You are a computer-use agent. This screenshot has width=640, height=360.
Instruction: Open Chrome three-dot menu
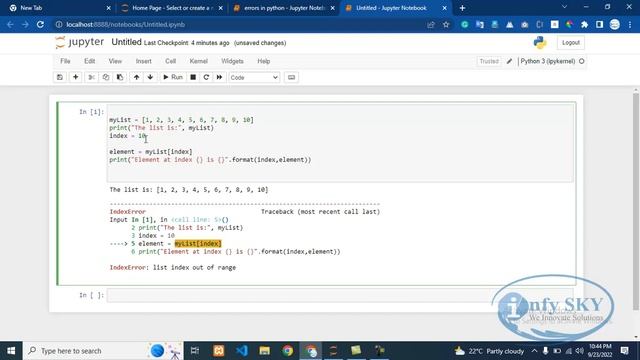630,24
